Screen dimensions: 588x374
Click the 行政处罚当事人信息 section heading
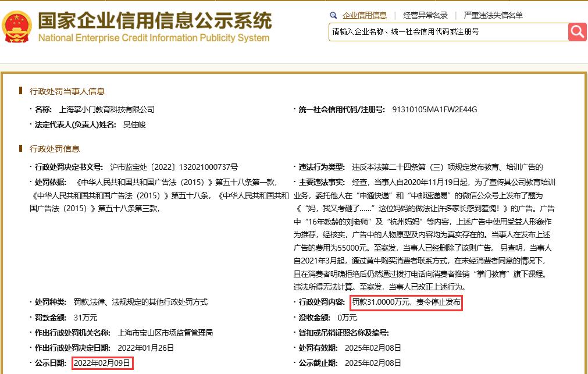[67, 91]
